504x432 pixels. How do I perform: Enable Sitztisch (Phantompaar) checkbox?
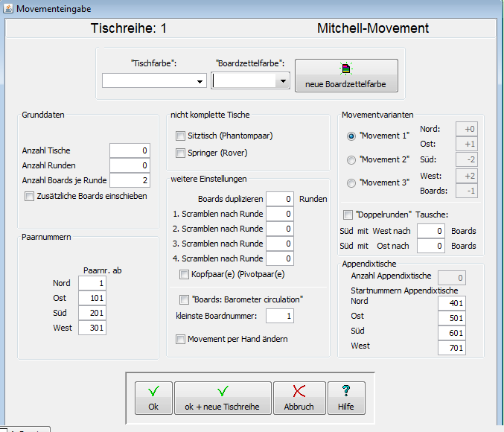[180, 136]
